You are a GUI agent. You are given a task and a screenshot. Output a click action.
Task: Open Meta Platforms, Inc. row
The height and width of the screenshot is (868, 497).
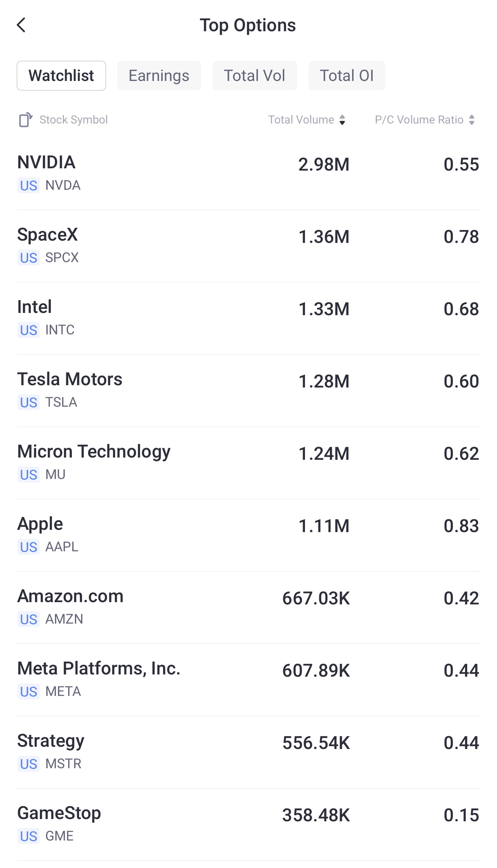coord(248,680)
